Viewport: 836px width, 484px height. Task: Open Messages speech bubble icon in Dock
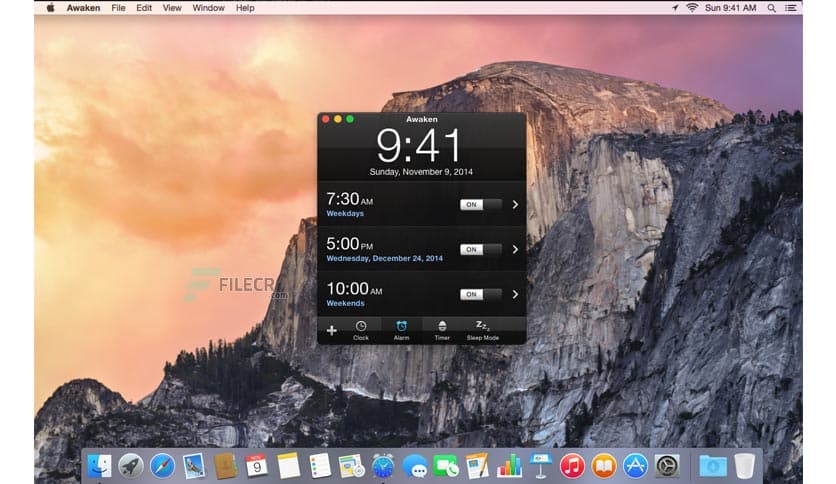(x=415, y=466)
